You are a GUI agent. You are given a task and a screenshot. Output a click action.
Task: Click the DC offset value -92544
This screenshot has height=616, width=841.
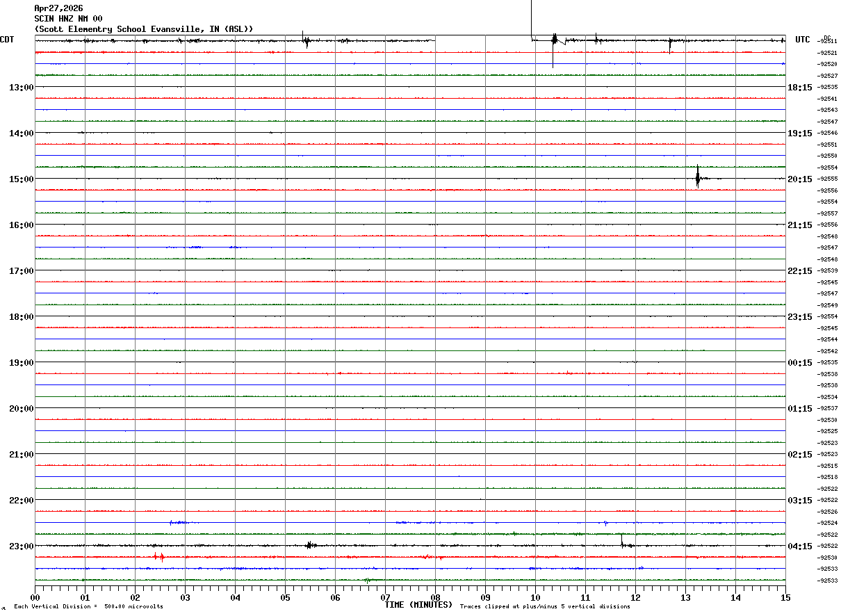(x=827, y=339)
